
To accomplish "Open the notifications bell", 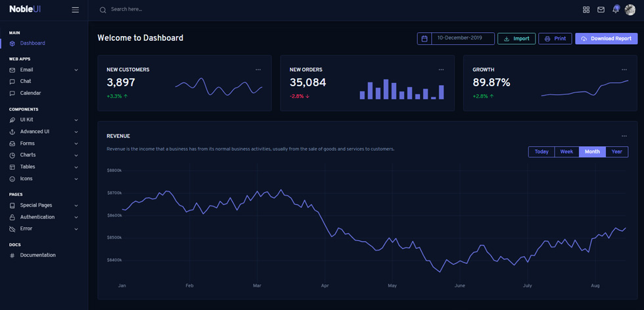I will point(615,9).
